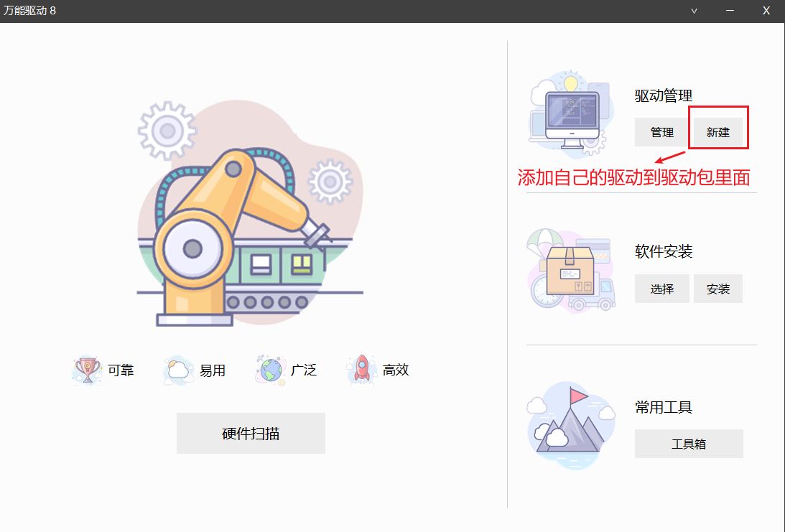
Task: Minimize the 万能驱动 window
Action: (730, 11)
